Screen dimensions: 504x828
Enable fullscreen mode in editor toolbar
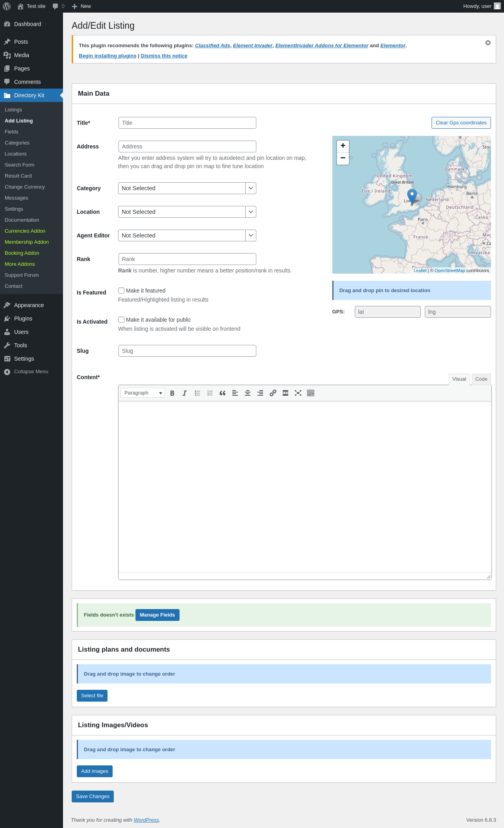[x=298, y=393]
